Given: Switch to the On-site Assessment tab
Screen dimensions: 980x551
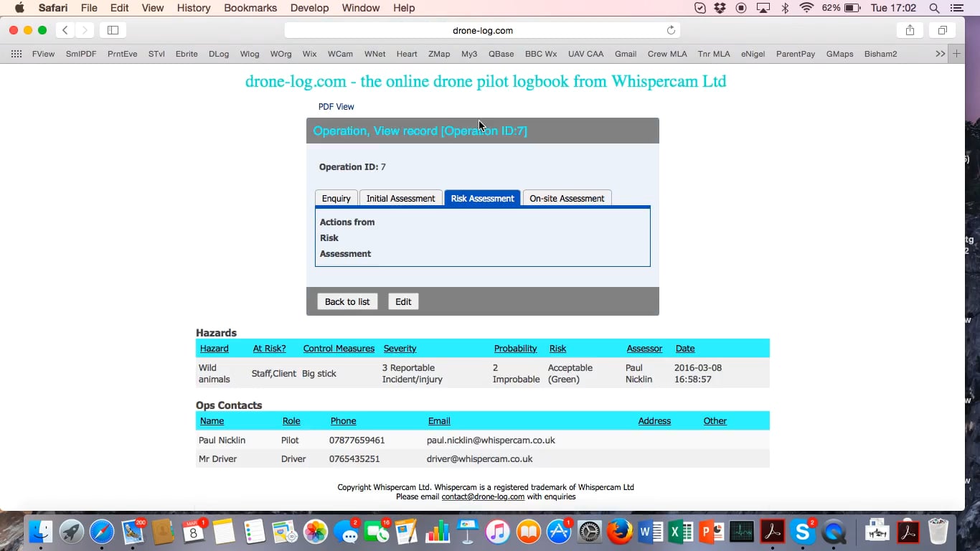Looking at the screenshot, I should tap(567, 199).
